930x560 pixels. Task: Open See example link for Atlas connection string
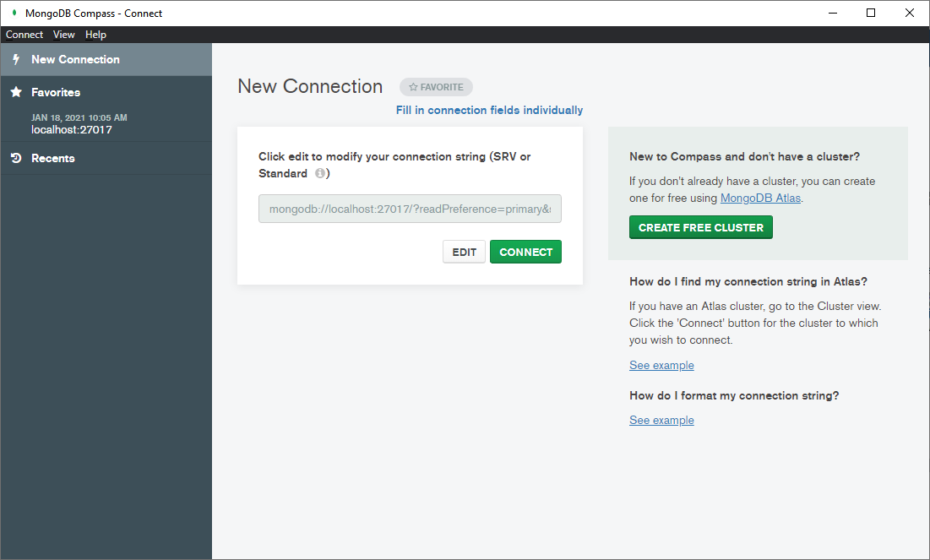click(x=661, y=366)
